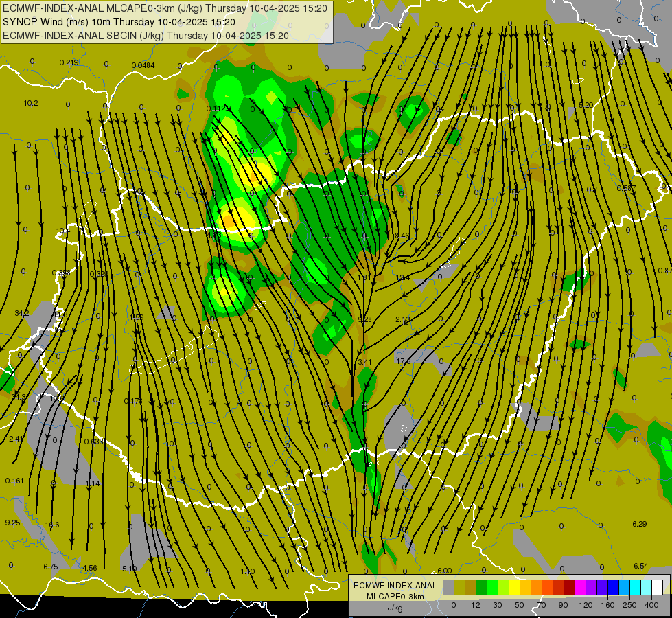The width and height of the screenshot is (672, 618).
Task: Click the map value 6.29
Action: tap(640, 524)
